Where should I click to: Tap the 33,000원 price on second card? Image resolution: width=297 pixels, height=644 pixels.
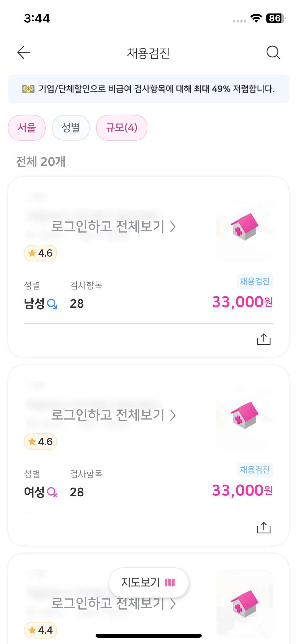click(x=242, y=490)
